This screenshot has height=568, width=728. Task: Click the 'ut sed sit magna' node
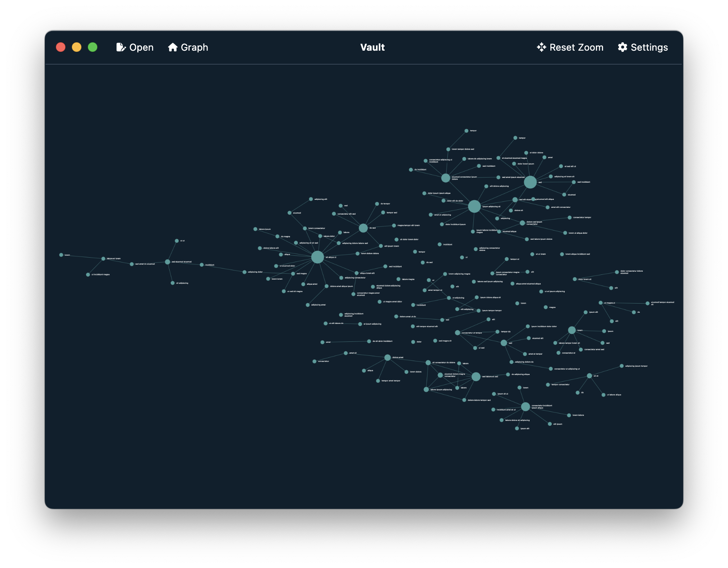point(284,291)
